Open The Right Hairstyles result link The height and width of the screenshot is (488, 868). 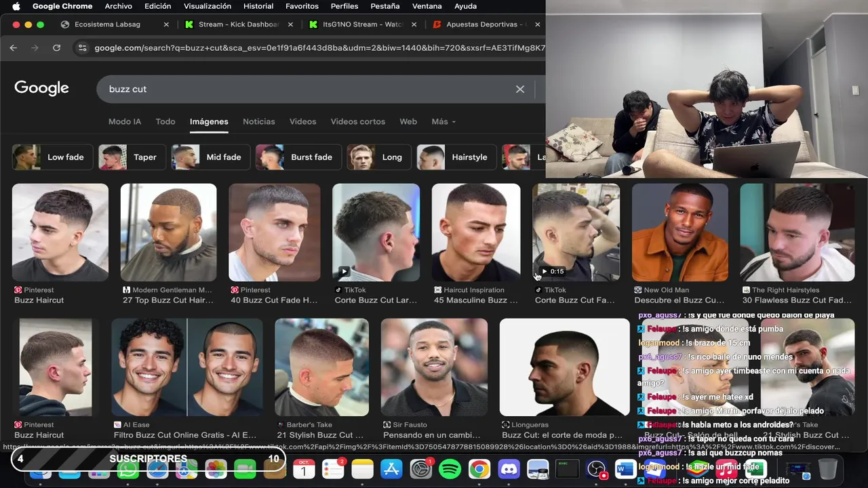(797, 300)
